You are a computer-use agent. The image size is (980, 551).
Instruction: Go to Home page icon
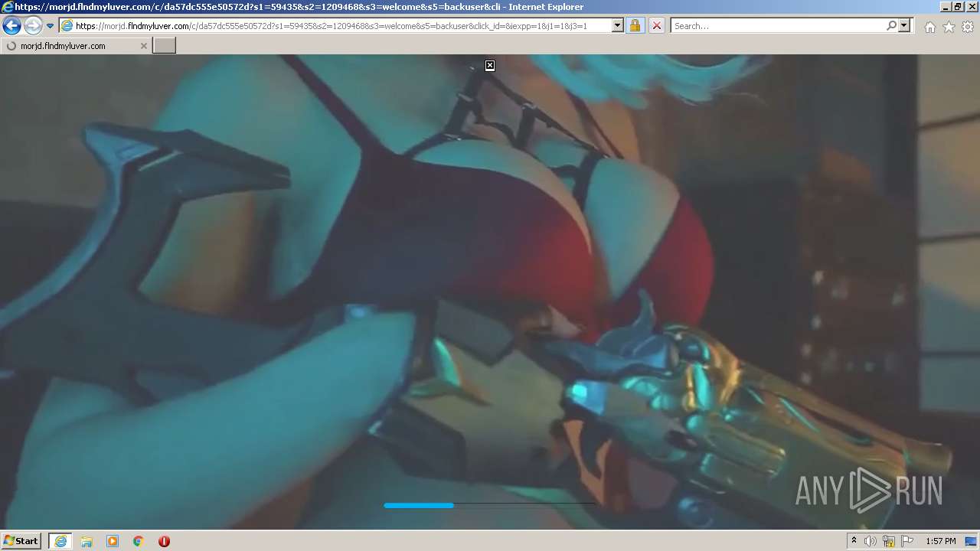[x=929, y=27]
